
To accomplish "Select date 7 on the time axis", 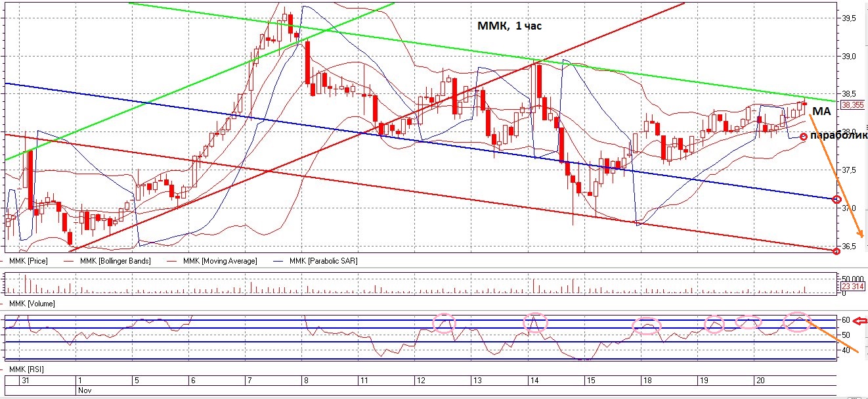I will pos(249,381).
